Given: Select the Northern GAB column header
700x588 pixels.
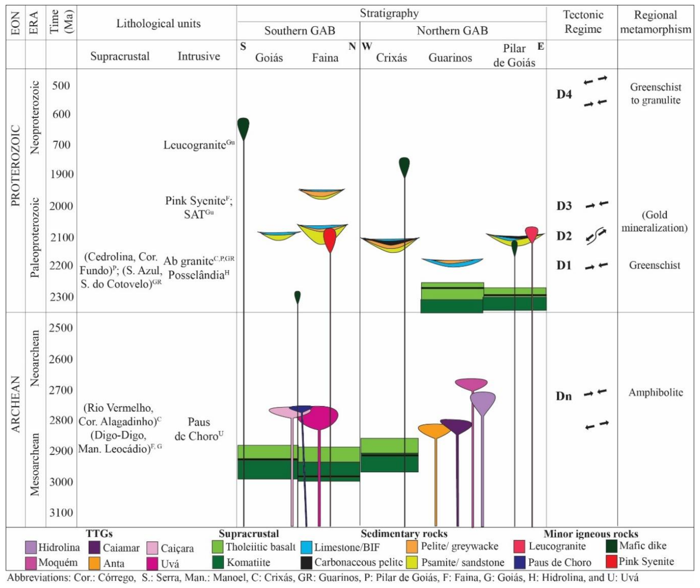Looking at the screenshot, I should pos(452,31).
